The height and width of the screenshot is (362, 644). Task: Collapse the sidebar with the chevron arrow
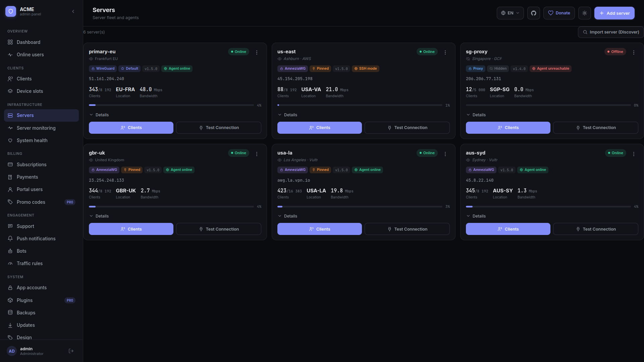(x=73, y=11)
